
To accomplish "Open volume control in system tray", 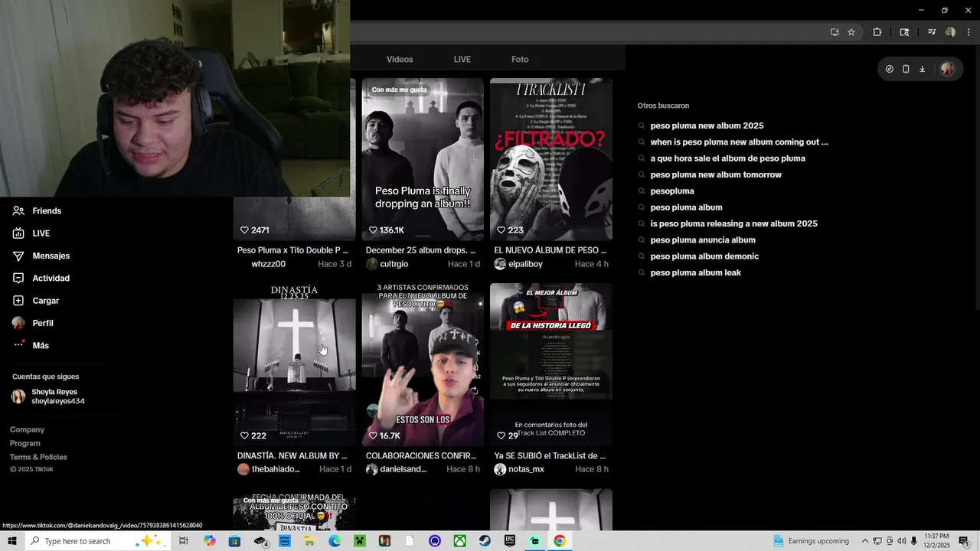I will tap(902, 541).
